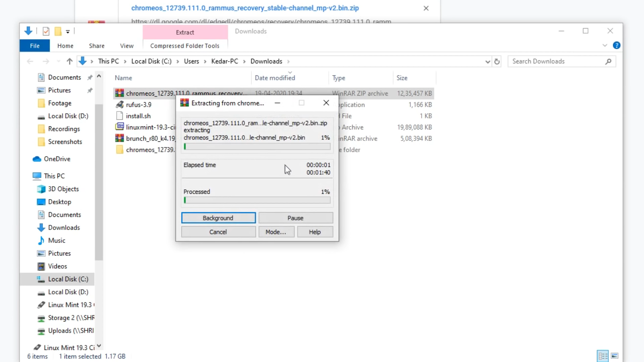This screenshot has height=362, width=644.
Task: Switch to the View ribbon tab
Action: click(x=127, y=46)
